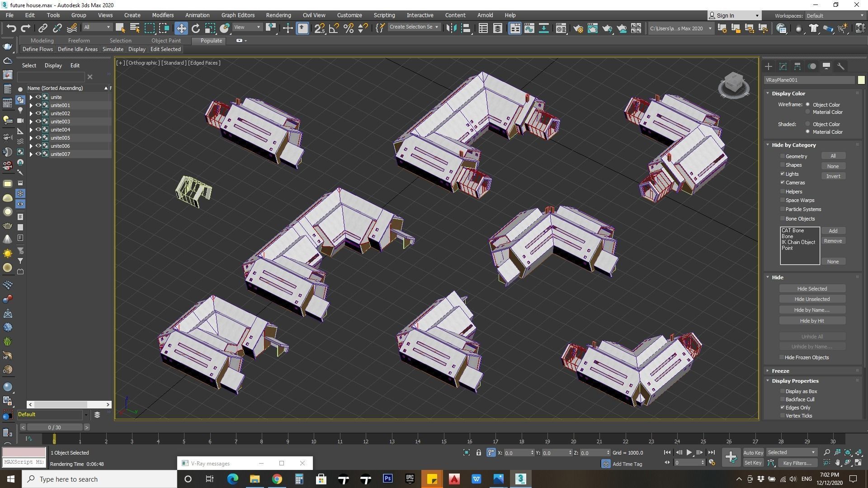Click Play Animation button
Screen dimensions: 868x488
click(689, 452)
